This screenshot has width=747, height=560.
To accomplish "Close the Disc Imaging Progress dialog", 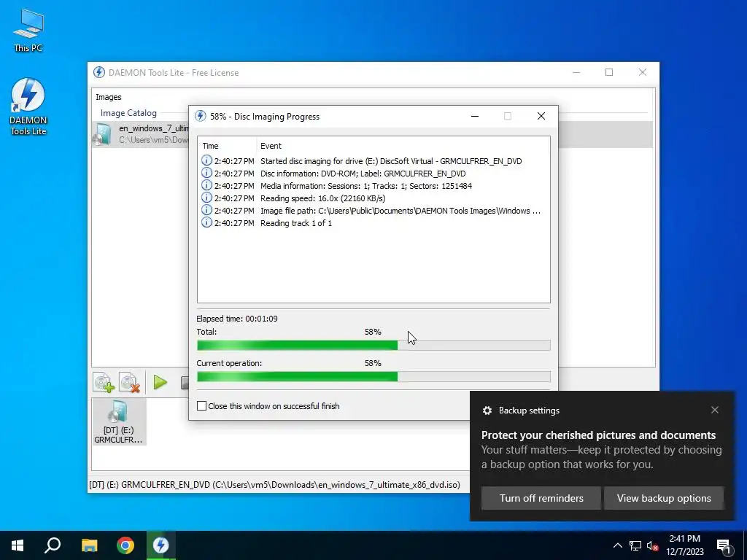I will coord(541,116).
